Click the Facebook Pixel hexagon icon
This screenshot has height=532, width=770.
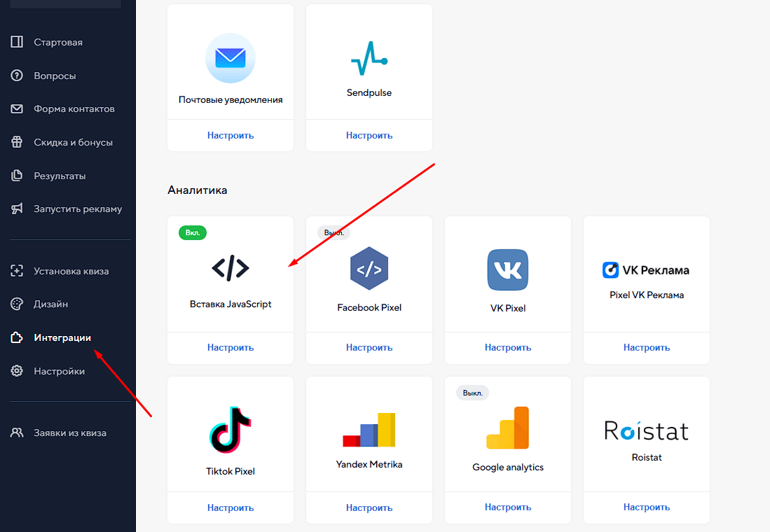(x=369, y=269)
